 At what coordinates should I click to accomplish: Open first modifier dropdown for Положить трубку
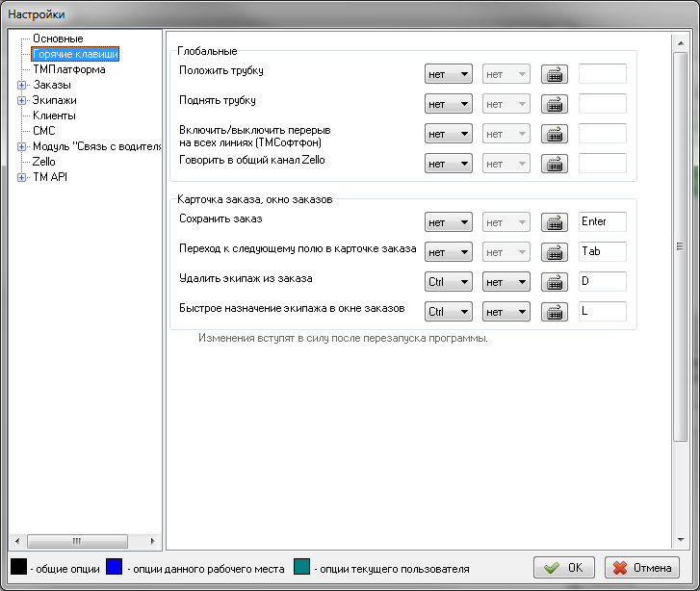[x=448, y=74]
